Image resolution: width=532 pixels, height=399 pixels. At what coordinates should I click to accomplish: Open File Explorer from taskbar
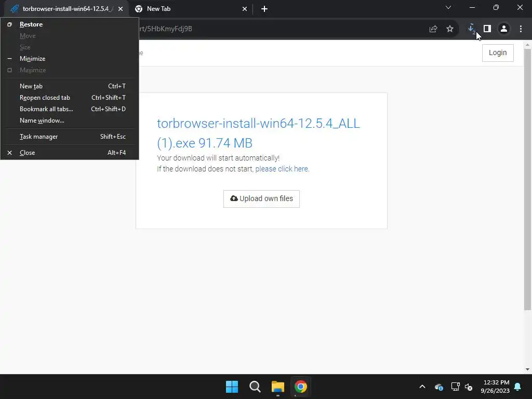coord(278,387)
